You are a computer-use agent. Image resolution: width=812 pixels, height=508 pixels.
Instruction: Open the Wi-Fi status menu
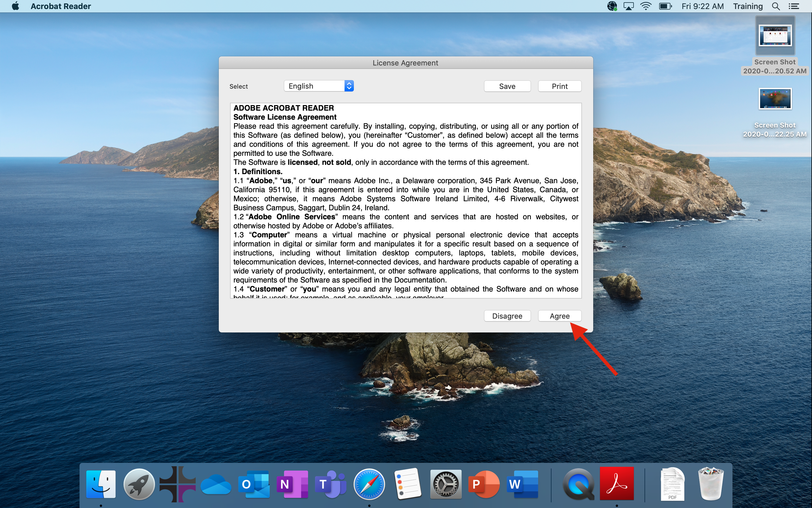click(x=646, y=6)
